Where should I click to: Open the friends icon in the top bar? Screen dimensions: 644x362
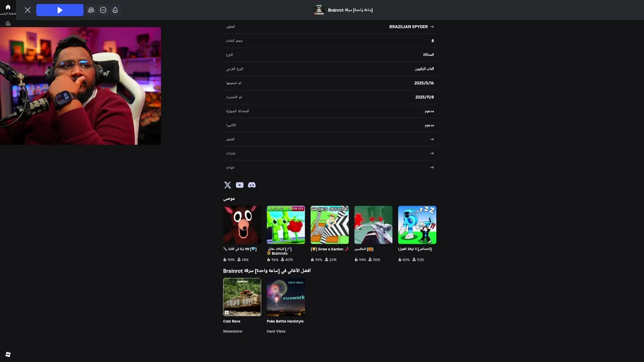tap(91, 10)
